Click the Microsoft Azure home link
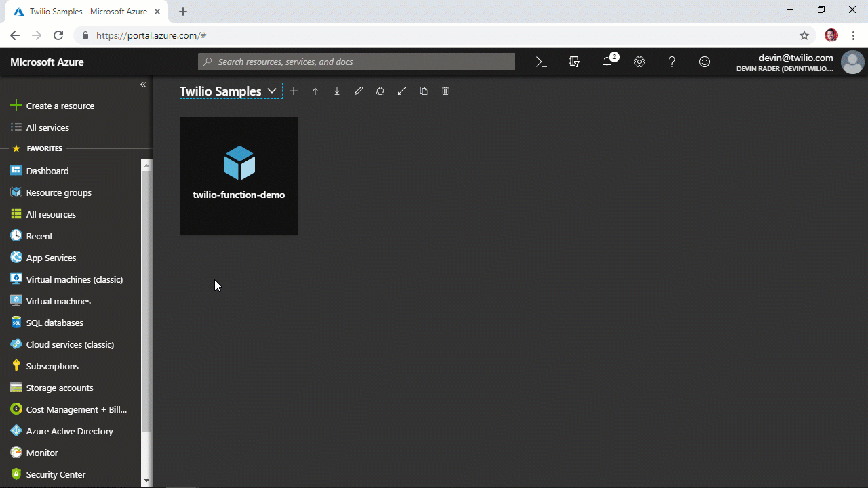 (x=47, y=62)
